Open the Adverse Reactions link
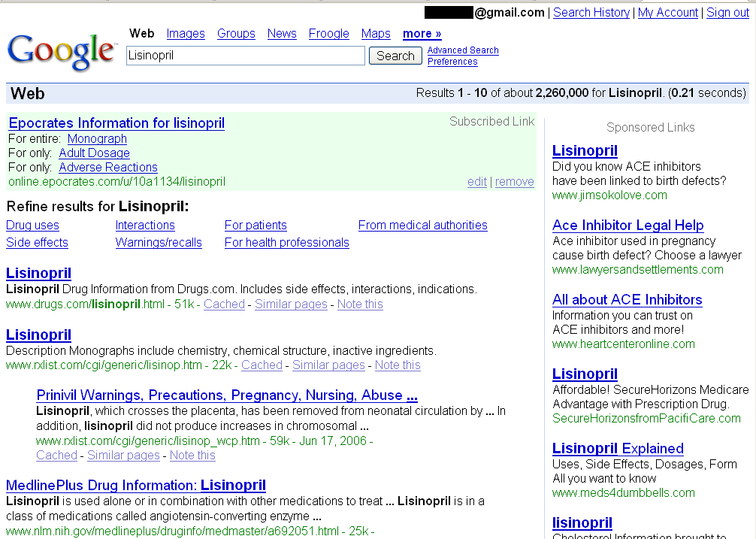The image size is (756, 539). pos(108,168)
